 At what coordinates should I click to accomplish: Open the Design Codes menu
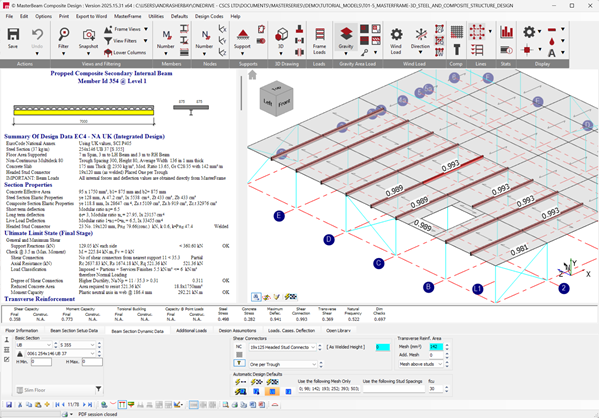click(209, 16)
